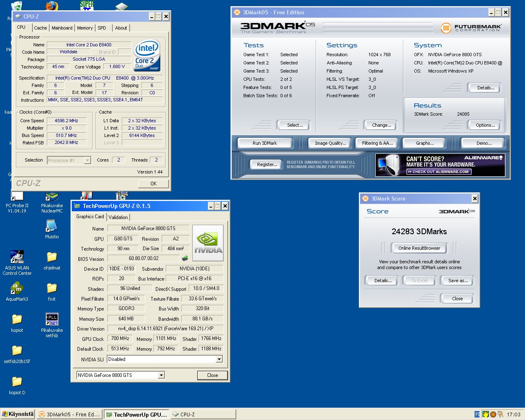This screenshot has width=525, height=420.
Task: Switch to the About tab in CPU-Z
Action: pyautogui.click(x=121, y=28)
